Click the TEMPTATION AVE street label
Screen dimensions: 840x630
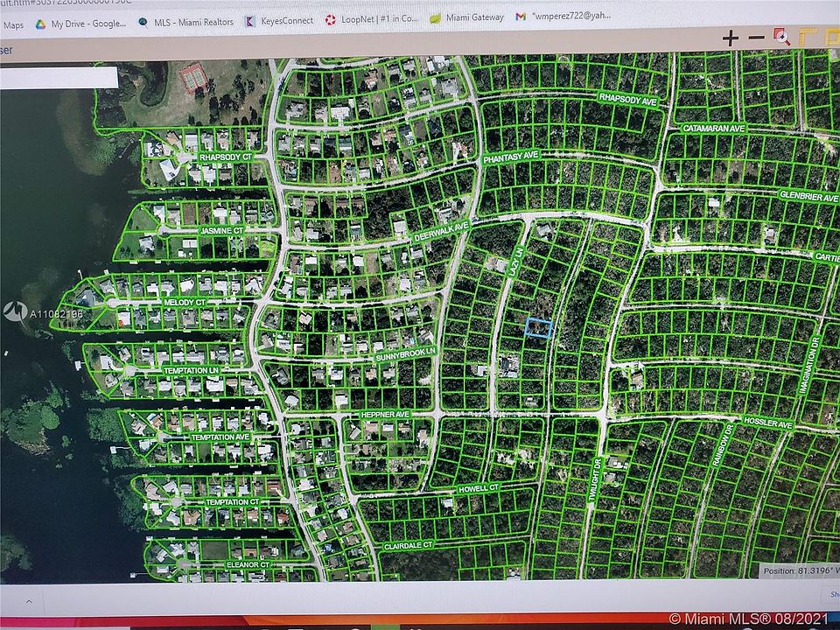220,437
